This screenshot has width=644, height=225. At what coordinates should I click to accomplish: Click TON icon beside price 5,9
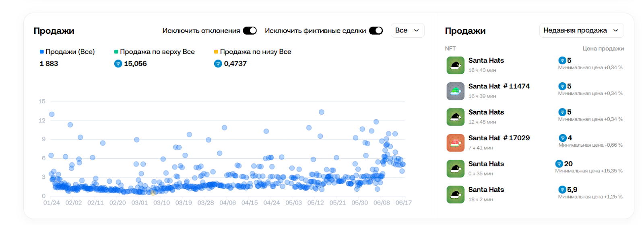[562, 190]
